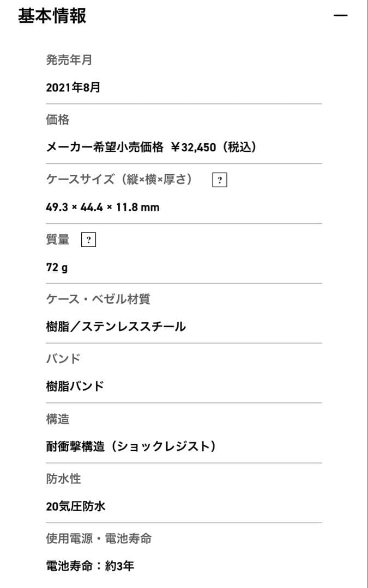Click the 20気圧防水 value

coord(76,506)
